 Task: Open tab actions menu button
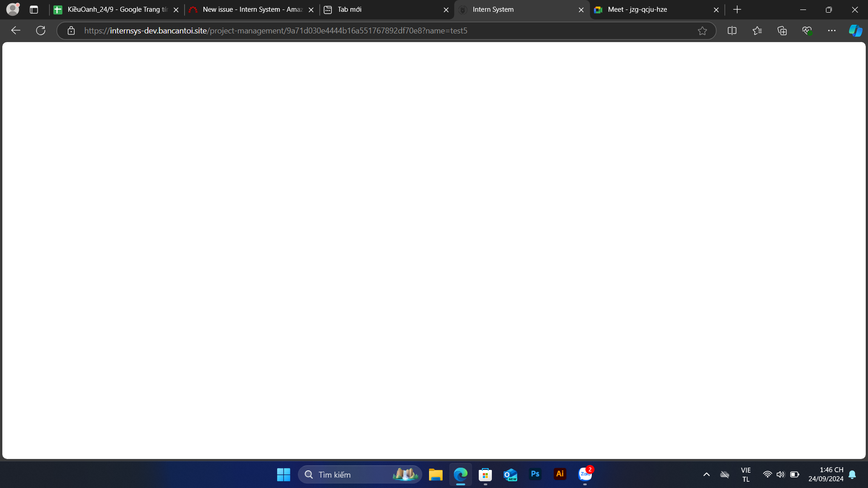[34, 9]
